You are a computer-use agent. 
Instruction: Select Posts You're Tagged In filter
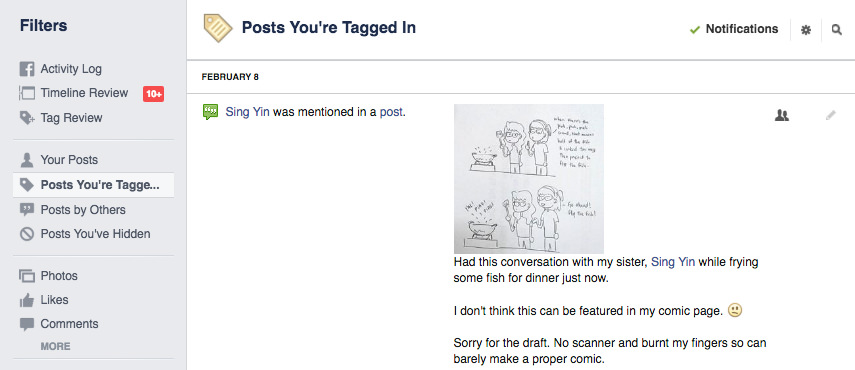[93, 185]
